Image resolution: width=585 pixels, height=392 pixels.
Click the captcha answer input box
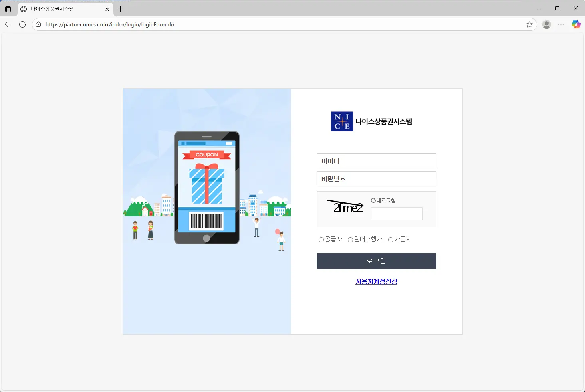[x=397, y=214]
